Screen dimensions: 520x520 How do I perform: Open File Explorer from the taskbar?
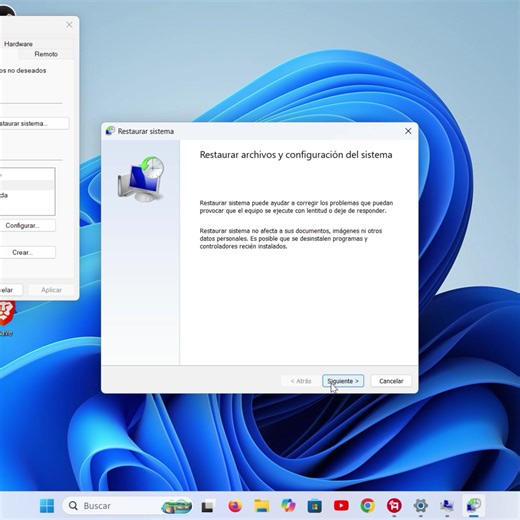pos(262,506)
